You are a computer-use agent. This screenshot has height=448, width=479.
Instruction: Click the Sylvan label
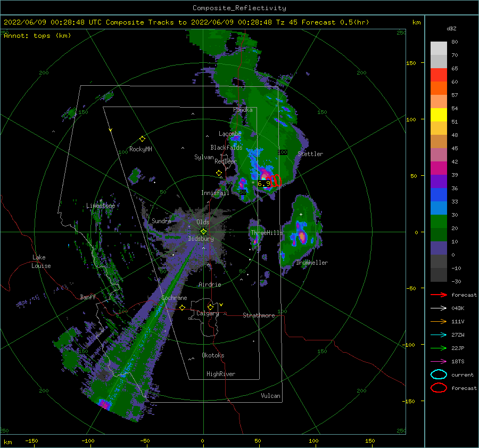[x=204, y=157]
